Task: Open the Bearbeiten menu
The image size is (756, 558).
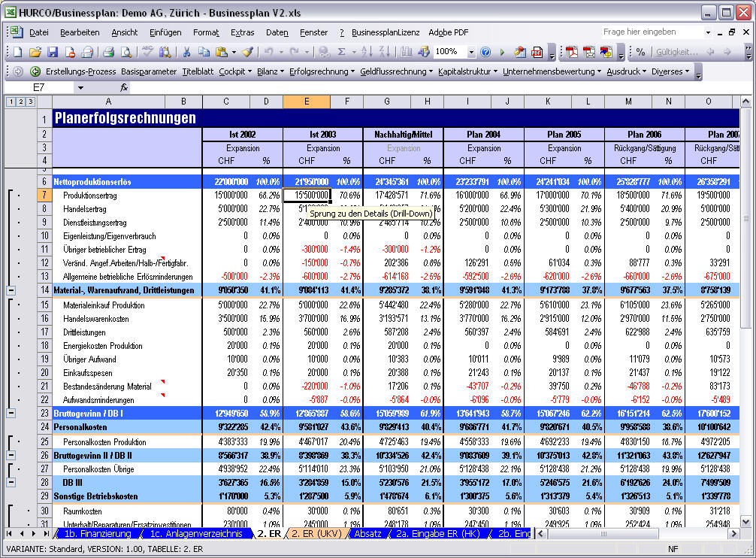Action: 80,32
